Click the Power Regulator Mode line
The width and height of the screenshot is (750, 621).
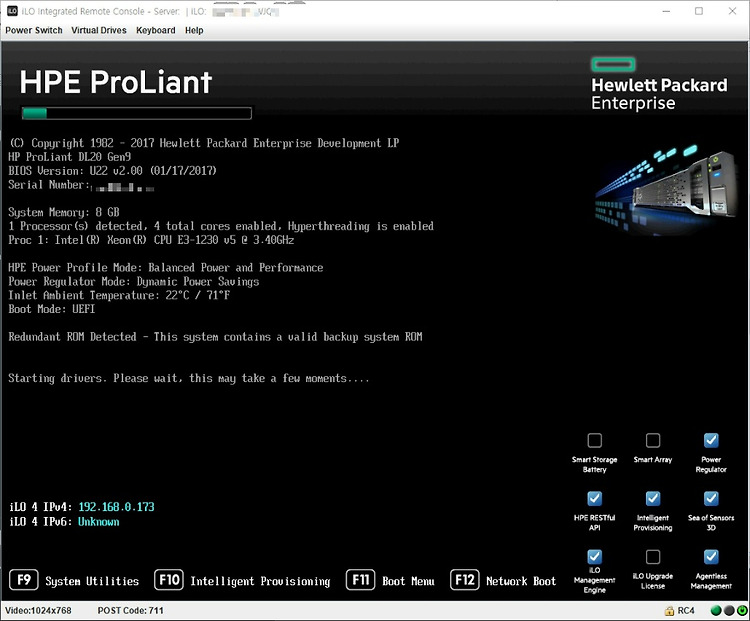pyautogui.click(x=133, y=281)
